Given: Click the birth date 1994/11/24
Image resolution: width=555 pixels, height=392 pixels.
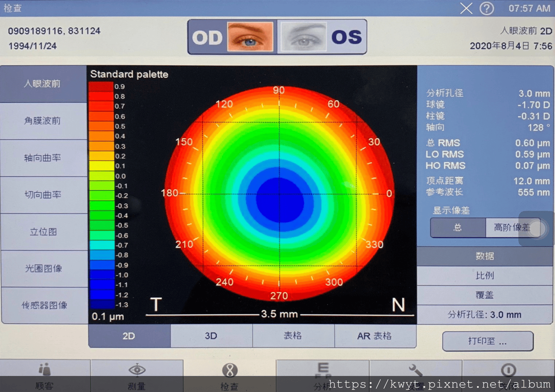Looking at the screenshot, I should [33, 46].
